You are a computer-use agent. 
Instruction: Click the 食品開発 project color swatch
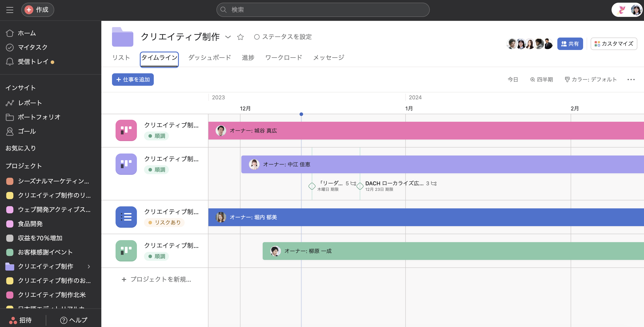coord(10,224)
